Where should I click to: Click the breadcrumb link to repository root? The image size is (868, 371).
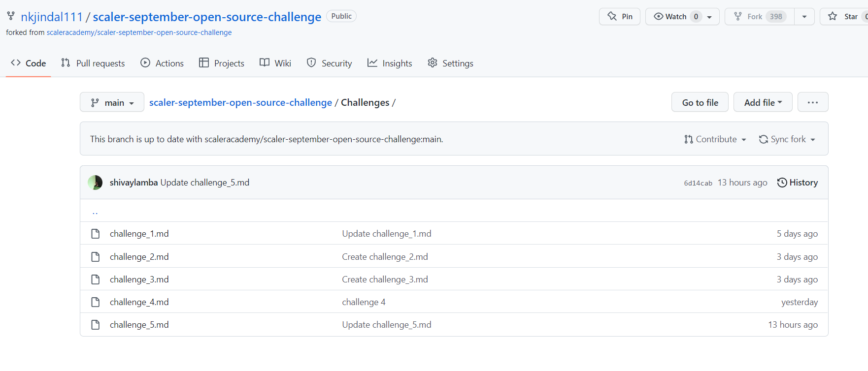click(240, 102)
